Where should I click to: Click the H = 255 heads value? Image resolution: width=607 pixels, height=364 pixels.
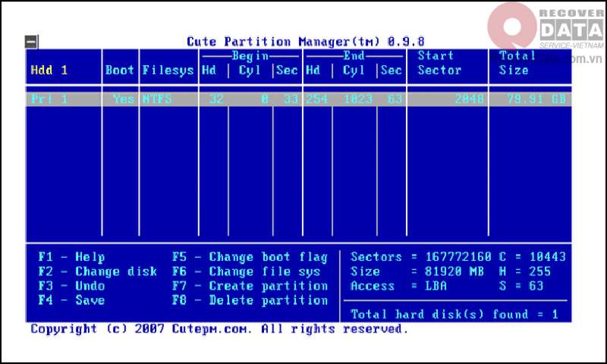[x=525, y=271]
